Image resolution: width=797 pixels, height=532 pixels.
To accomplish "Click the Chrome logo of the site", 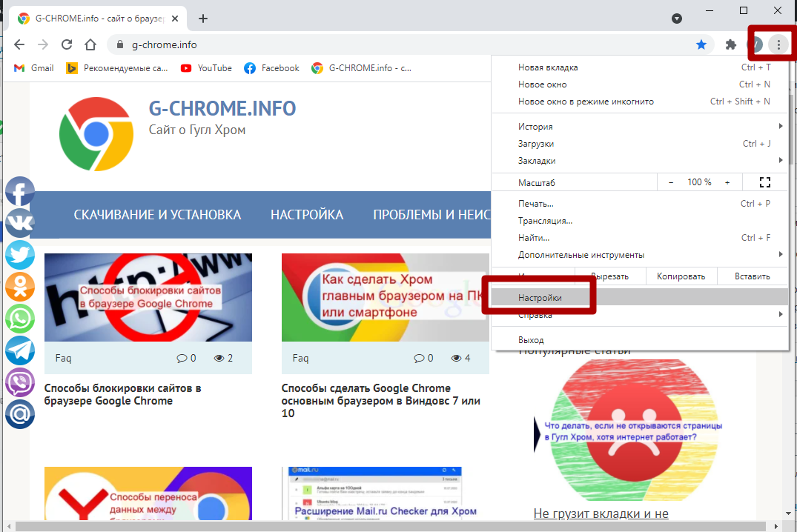I will click(96, 134).
